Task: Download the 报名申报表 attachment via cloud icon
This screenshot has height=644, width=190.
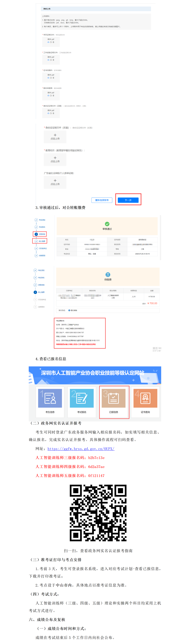Action: [x=48, y=95]
